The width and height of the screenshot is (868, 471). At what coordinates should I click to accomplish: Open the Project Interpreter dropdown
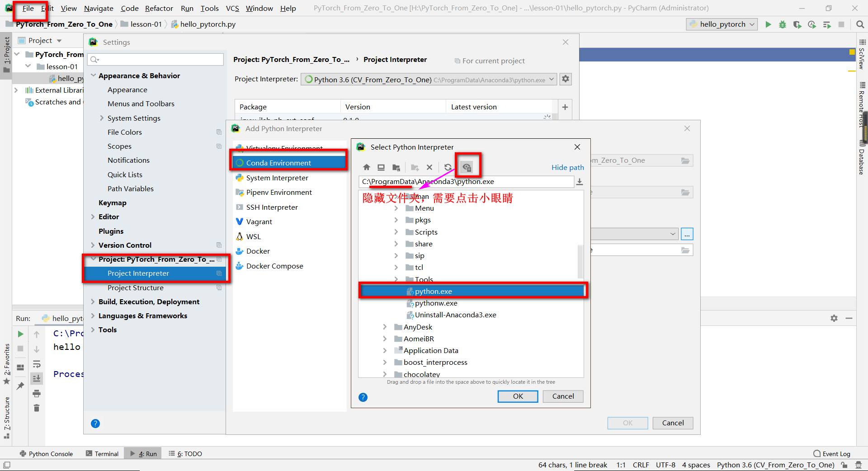(429, 80)
